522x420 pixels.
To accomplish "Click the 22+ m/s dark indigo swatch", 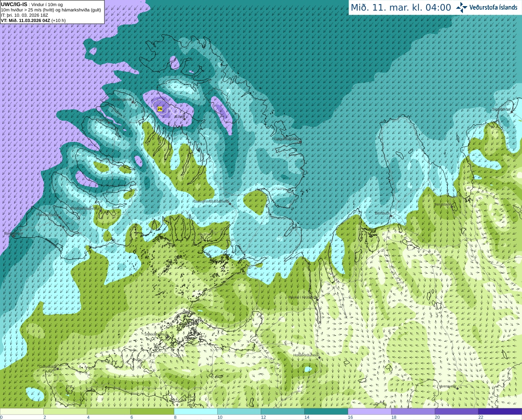I will coord(500,411).
